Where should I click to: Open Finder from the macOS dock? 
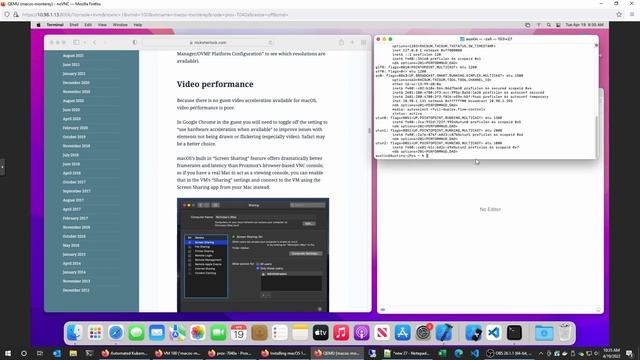pos(75,333)
